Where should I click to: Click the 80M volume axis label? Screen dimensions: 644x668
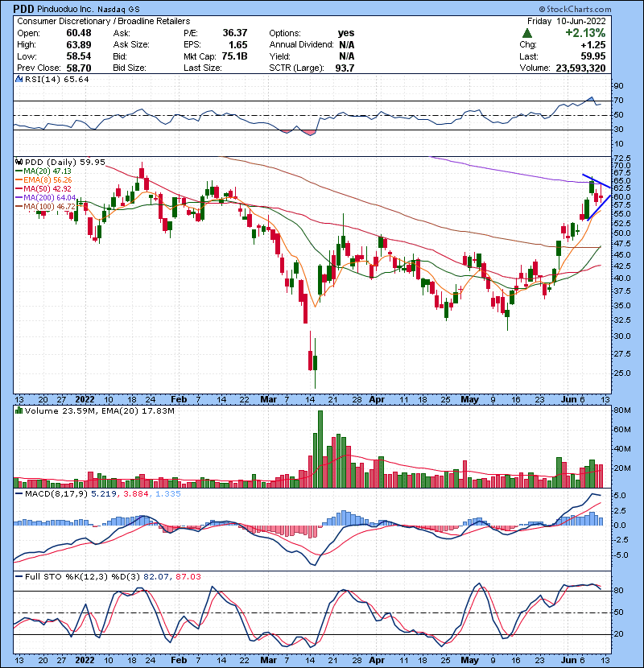(621, 410)
